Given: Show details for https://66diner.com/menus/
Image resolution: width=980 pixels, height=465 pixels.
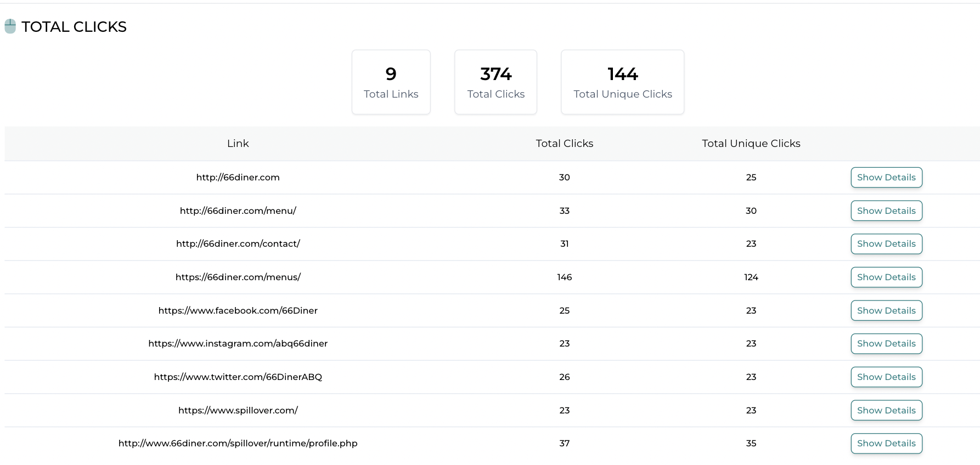Looking at the screenshot, I should coord(886,277).
